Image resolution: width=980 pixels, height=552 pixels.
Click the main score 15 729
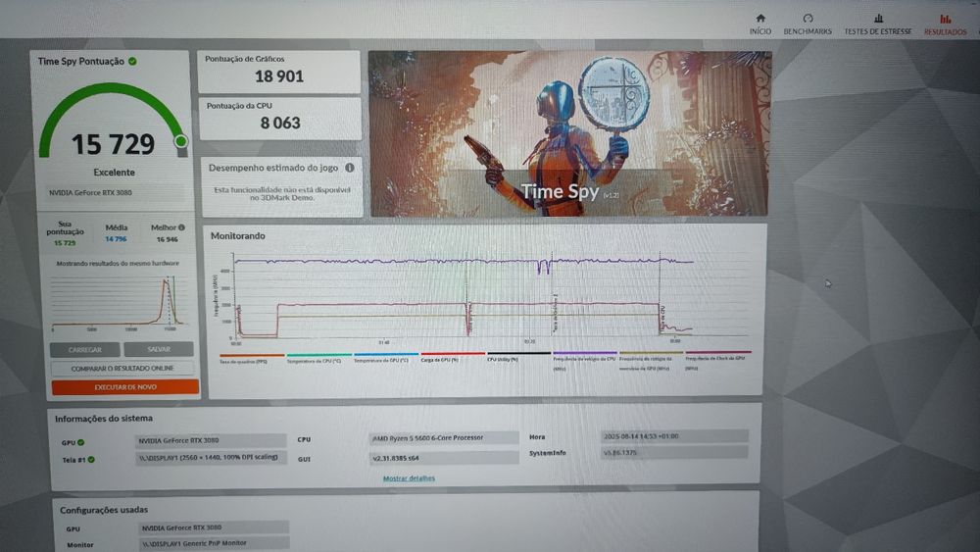point(113,144)
